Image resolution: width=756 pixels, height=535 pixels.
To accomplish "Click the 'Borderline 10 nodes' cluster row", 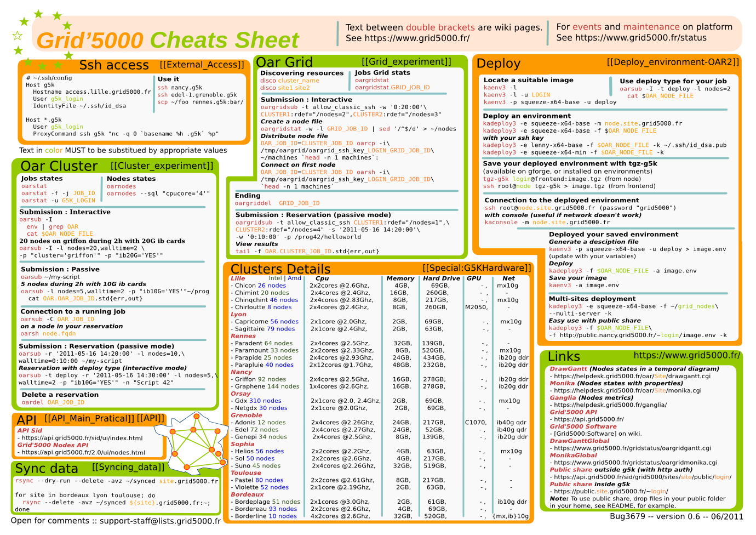I will 379,516.
